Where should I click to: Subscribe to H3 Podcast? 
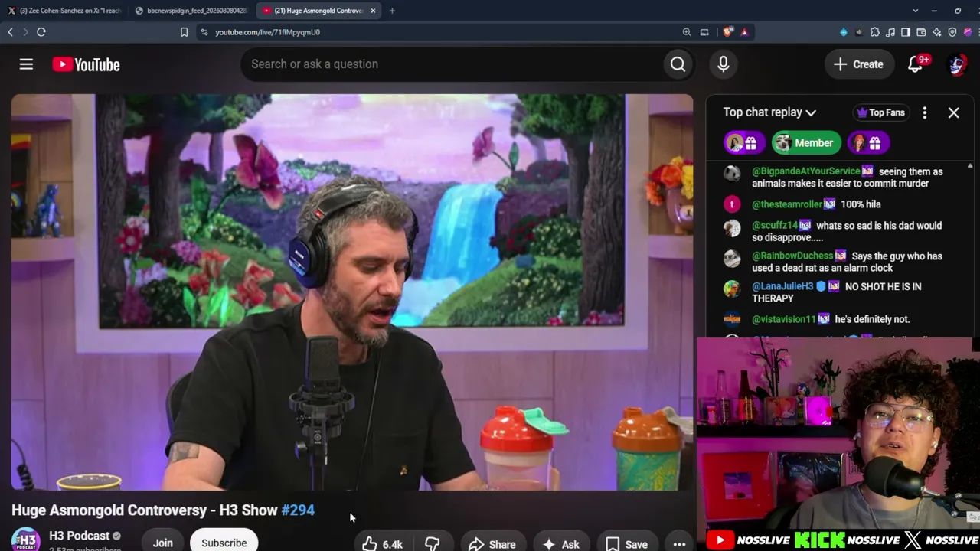(x=224, y=543)
